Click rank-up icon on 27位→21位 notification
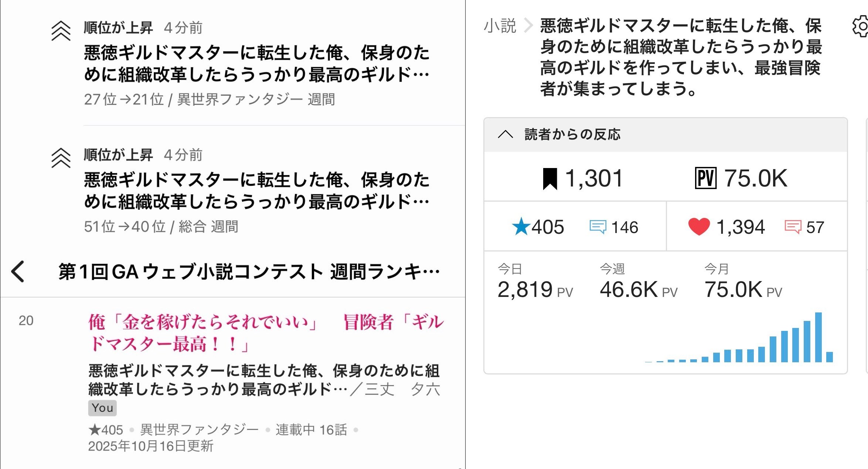 (61, 31)
